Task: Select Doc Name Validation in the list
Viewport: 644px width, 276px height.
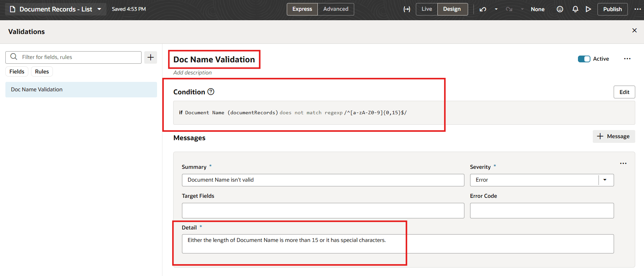Action: tap(81, 90)
